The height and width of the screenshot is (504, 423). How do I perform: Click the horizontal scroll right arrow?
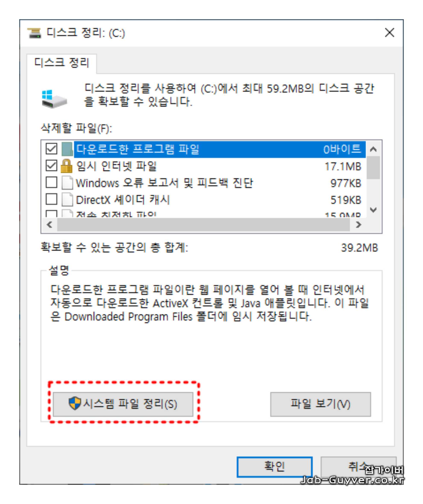coord(358,225)
